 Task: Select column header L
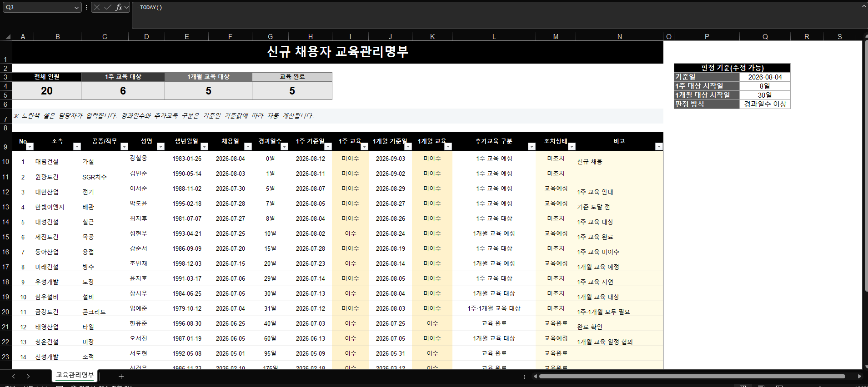494,36
